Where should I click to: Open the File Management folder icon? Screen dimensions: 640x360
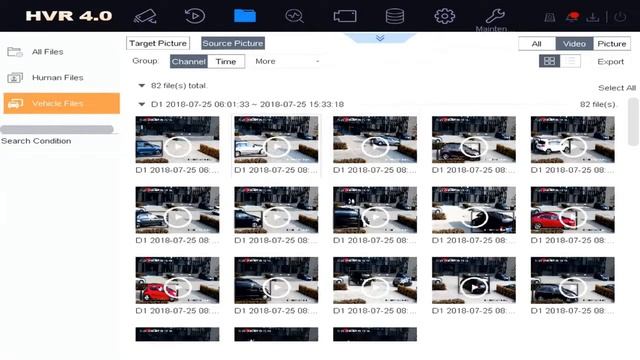(245, 16)
